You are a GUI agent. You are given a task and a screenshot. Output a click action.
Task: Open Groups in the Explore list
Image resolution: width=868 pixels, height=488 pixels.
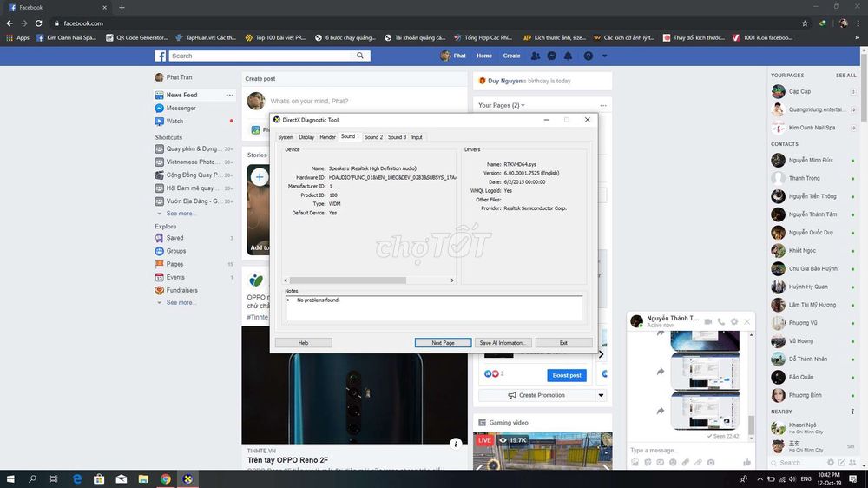click(175, 251)
